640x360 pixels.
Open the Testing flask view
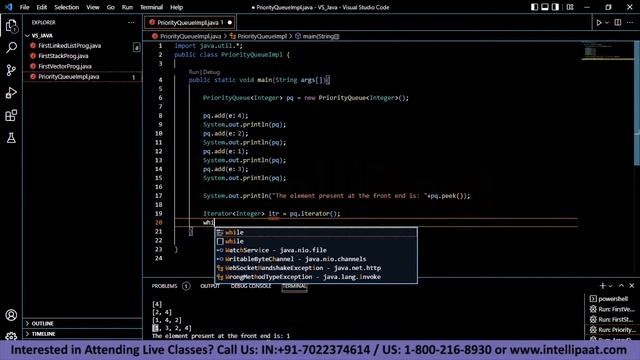11,138
